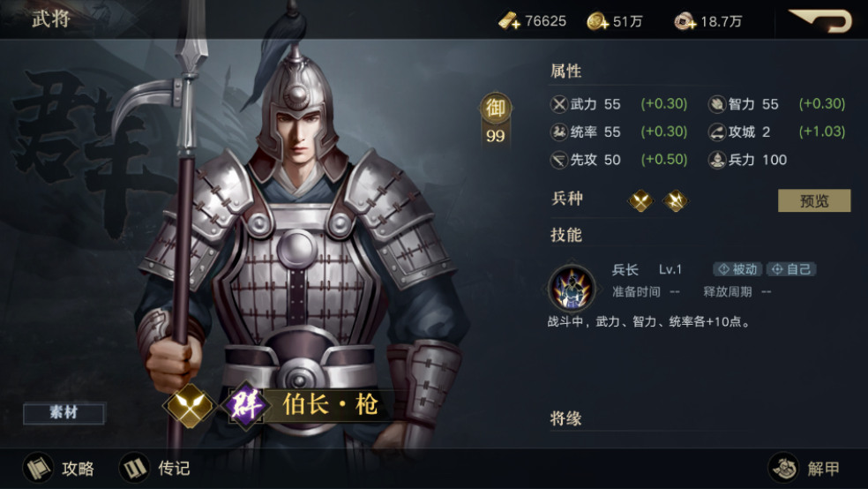Add more gold bars currency
Viewport: 868px width, 489px height.
(509, 21)
